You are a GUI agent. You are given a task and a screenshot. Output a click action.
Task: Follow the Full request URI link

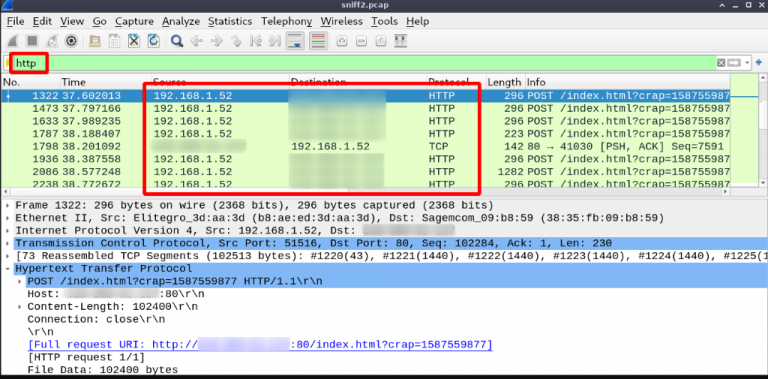pos(260,345)
